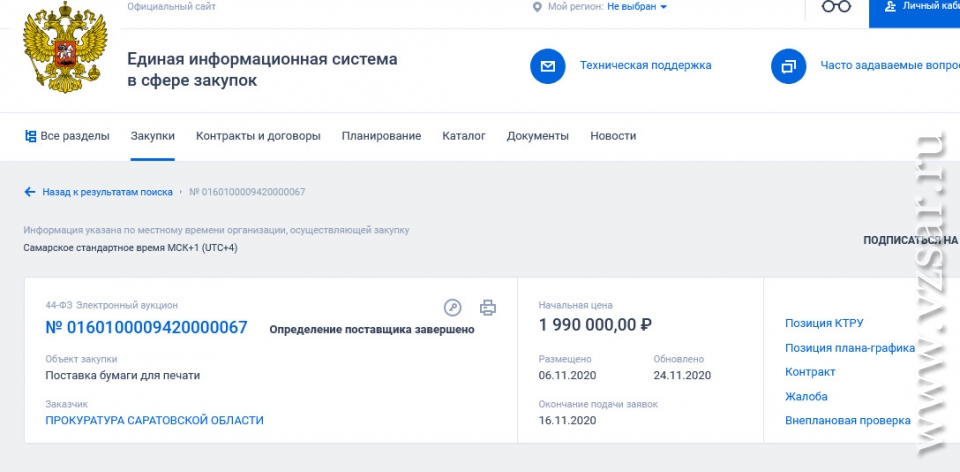
Task: Open the Новости menu item
Action: point(613,136)
